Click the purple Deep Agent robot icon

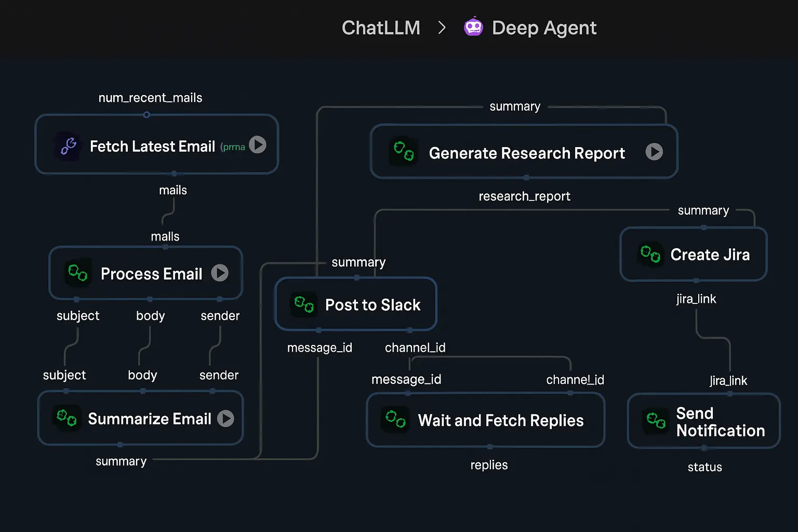click(473, 27)
